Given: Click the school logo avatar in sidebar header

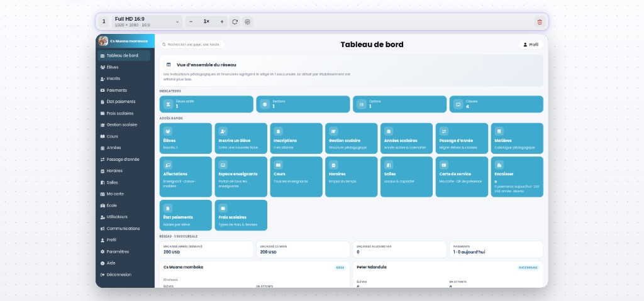Looking at the screenshot, I should 103,41.
